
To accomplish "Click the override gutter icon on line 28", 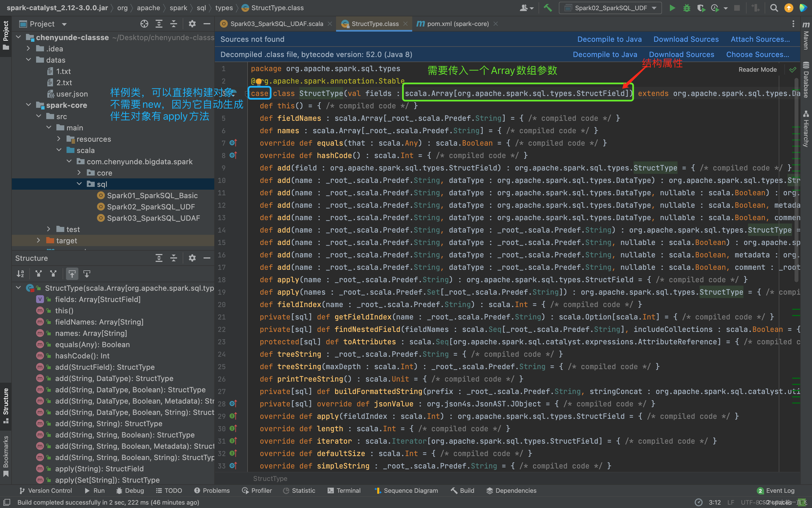I will pyautogui.click(x=233, y=404).
